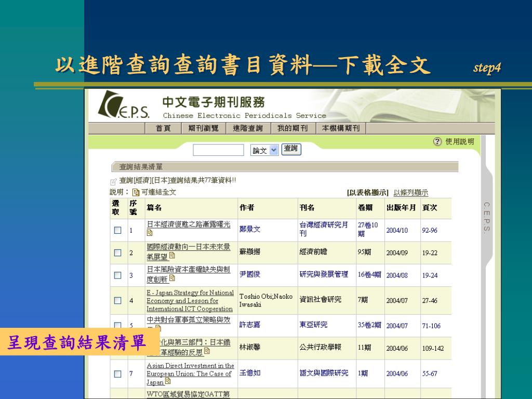Click journal 語文與國際研究
The width and height of the screenshot is (532, 399).
click(324, 373)
